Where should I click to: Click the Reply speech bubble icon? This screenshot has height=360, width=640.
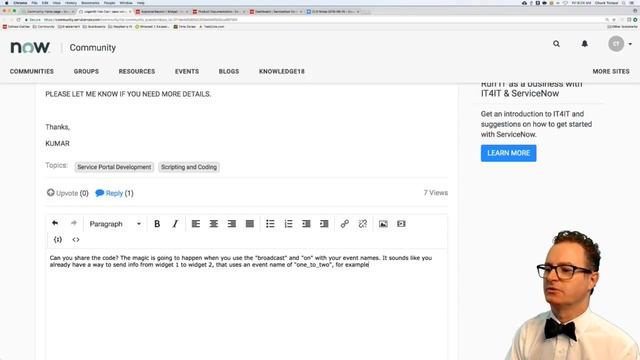[100, 193]
